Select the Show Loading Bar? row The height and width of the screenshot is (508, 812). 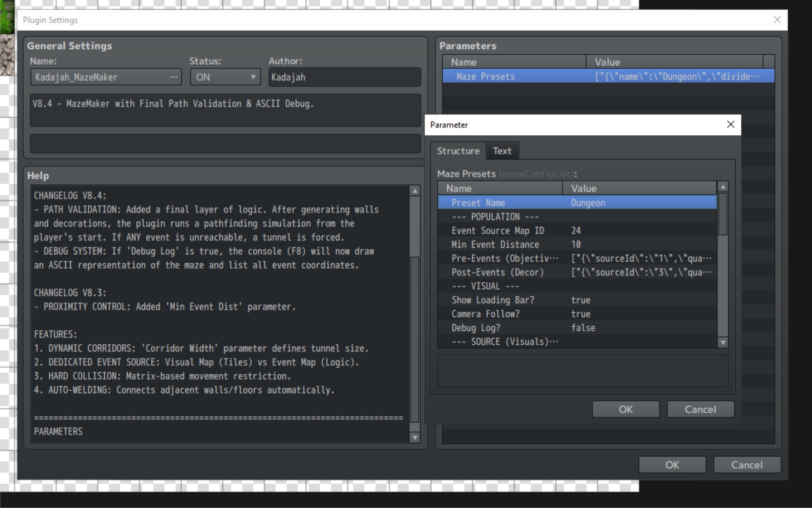click(x=577, y=300)
